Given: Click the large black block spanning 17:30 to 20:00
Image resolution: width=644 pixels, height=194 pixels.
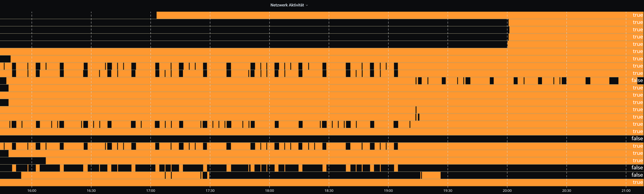Looking at the screenshot, I should click(x=359, y=33).
